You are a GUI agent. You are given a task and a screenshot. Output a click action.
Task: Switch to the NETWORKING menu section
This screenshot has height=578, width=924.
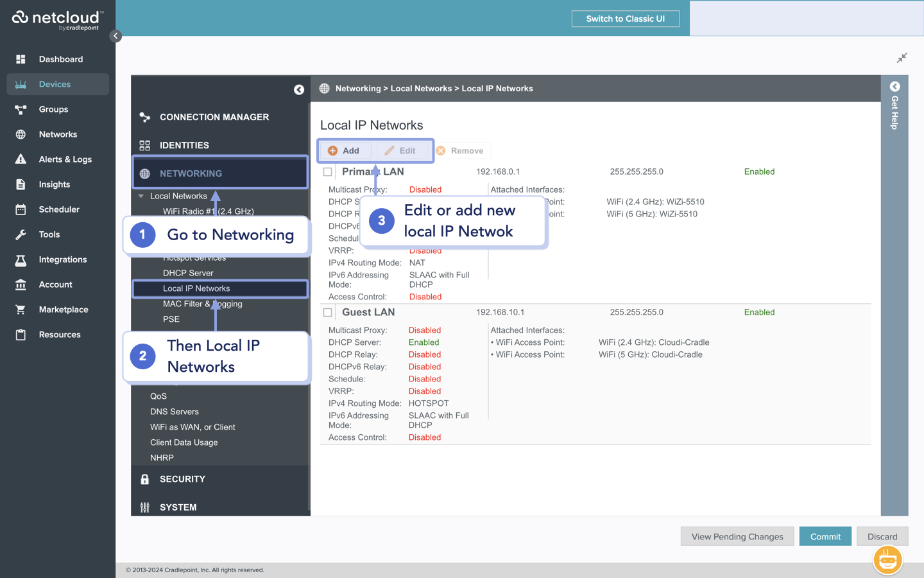pos(192,172)
